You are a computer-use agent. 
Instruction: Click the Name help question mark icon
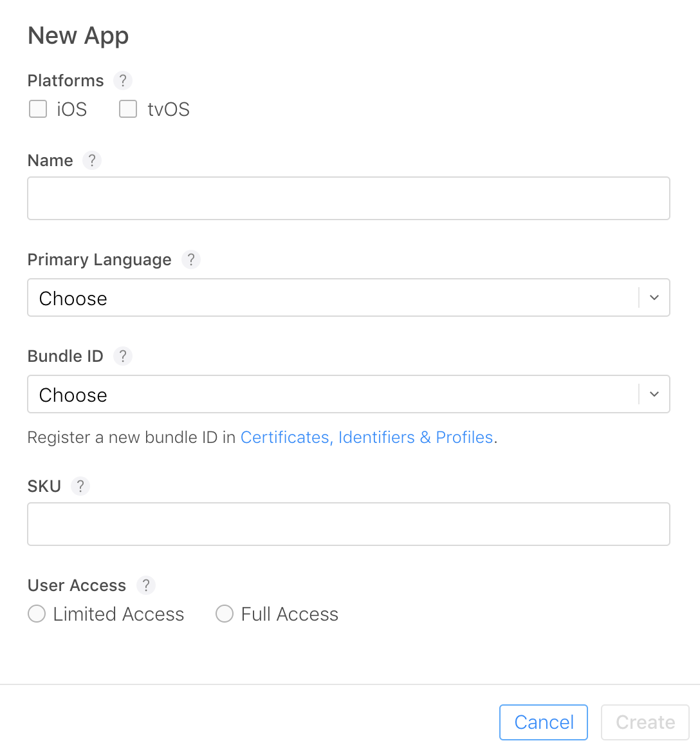[92, 160]
